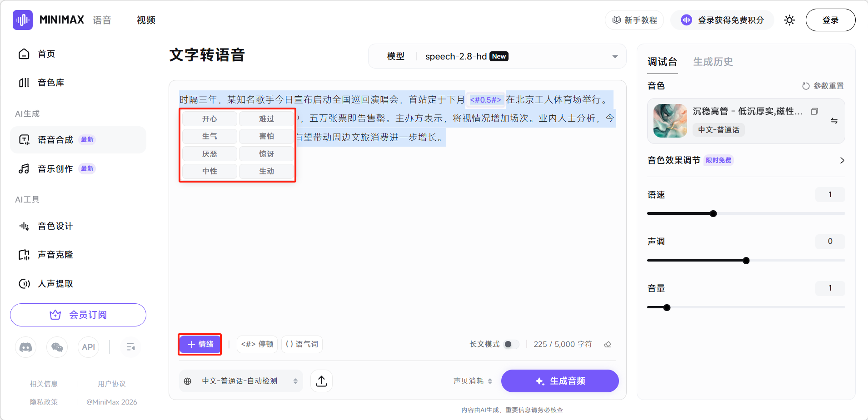Select the 惊讶 emotion option
The width and height of the screenshot is (868, 420).
point(266,154)
